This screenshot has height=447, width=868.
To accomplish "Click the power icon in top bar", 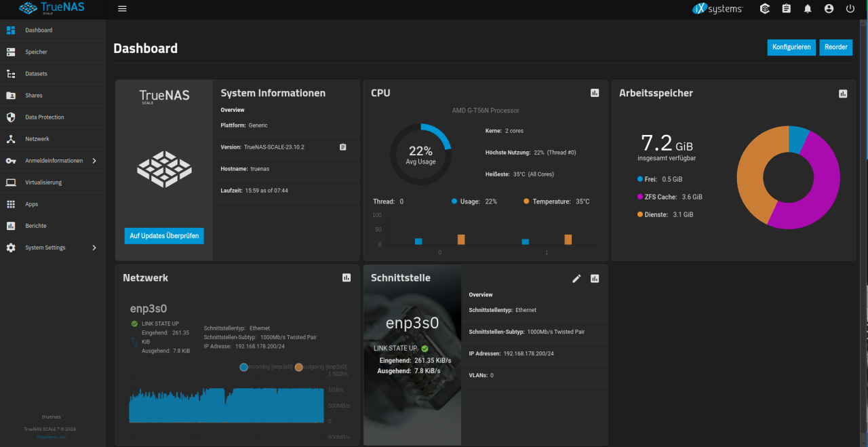I will [x=850, y=9].
